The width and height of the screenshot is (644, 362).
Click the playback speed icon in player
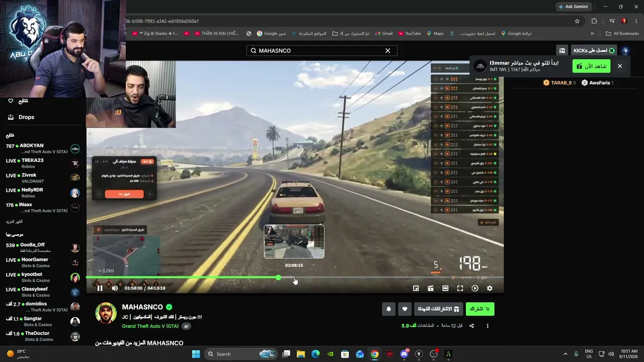tap(474, 288)
